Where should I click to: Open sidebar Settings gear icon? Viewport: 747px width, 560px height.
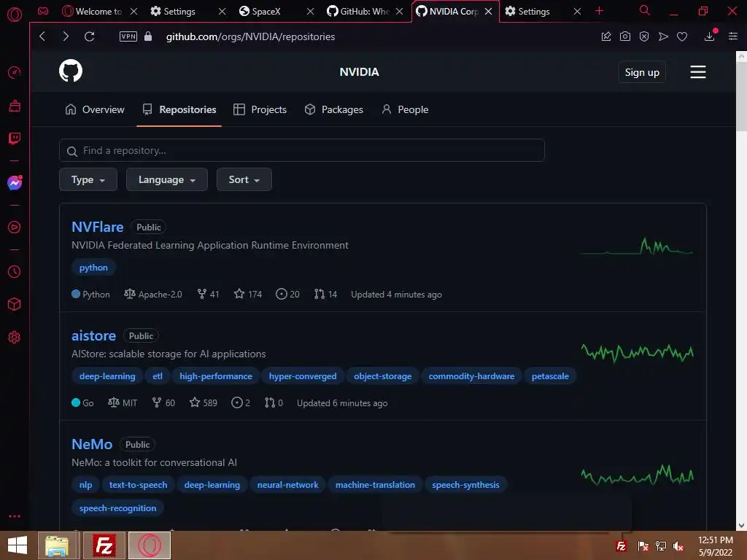pos(15,337)
